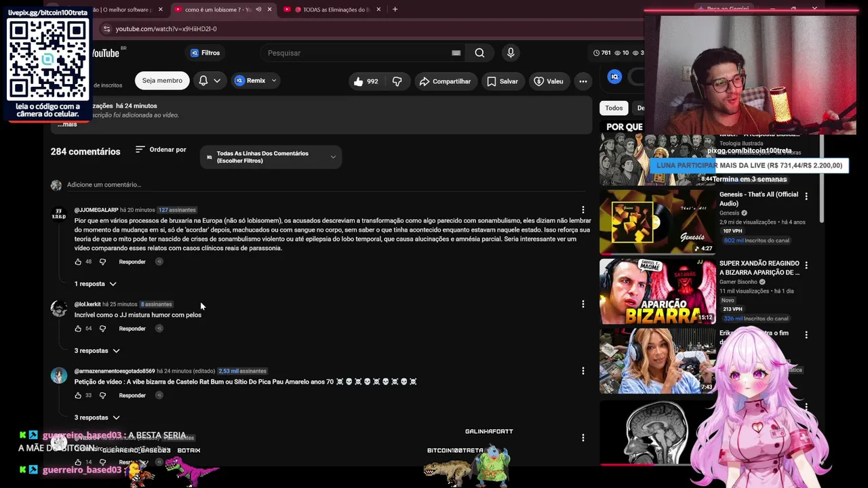Dislike the video

pyautogui.click(x=397, y=81)
